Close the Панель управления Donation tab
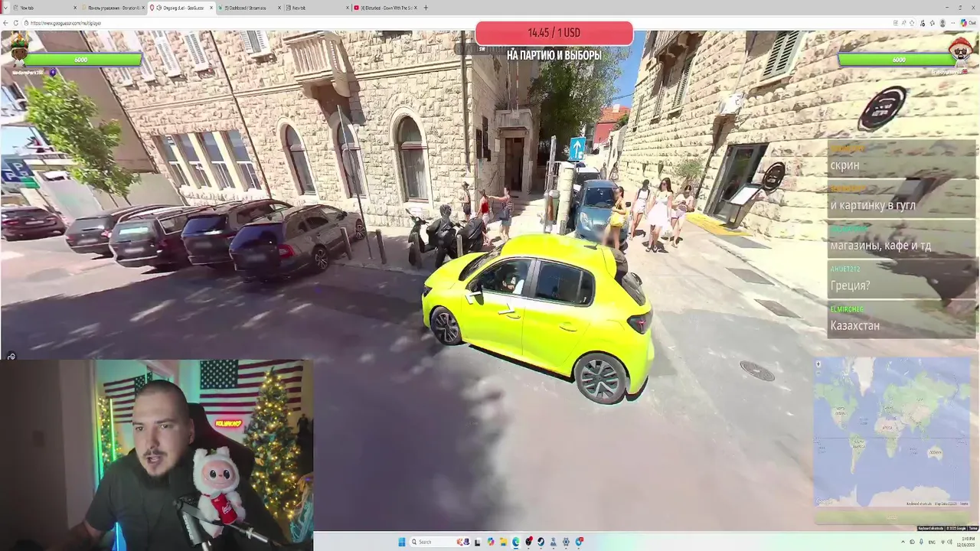980x551 pixels. click(143, 8)
